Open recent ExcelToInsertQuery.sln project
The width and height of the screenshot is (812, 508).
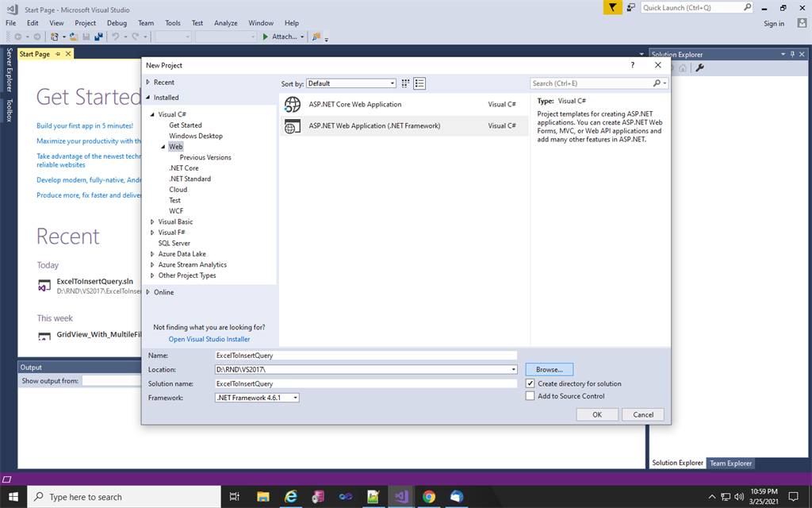tap(95, 282)
